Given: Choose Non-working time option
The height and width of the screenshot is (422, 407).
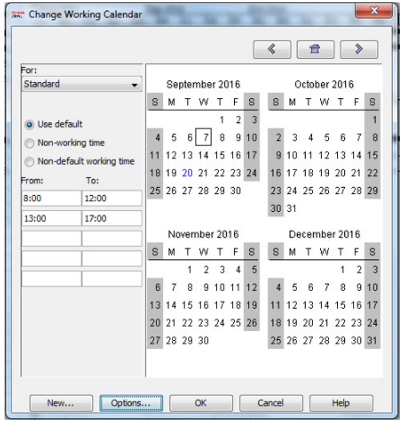Looking at the screenshot, I should click(29, 143).
